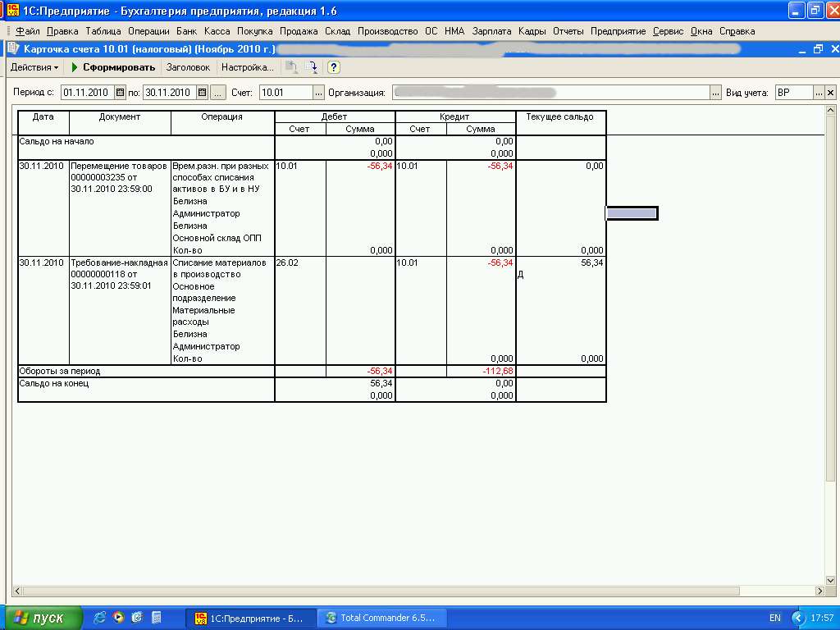840x630 pixels.
Task: Open the НМА menu
Action: click(x=454, y=31)
